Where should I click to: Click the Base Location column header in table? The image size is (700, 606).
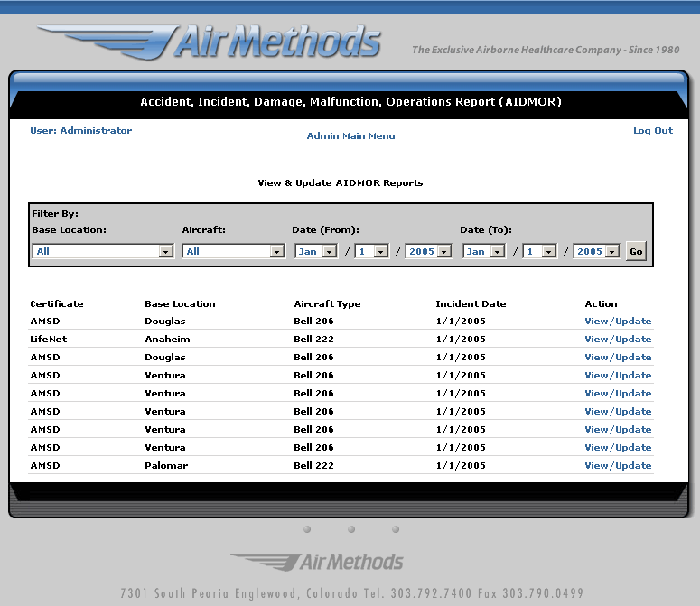[x=180, y=303]
